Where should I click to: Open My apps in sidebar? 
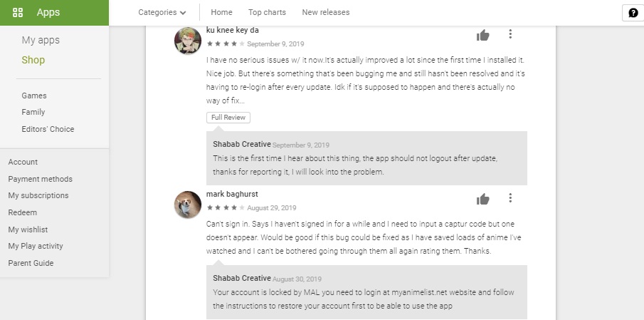pos(41,41)
